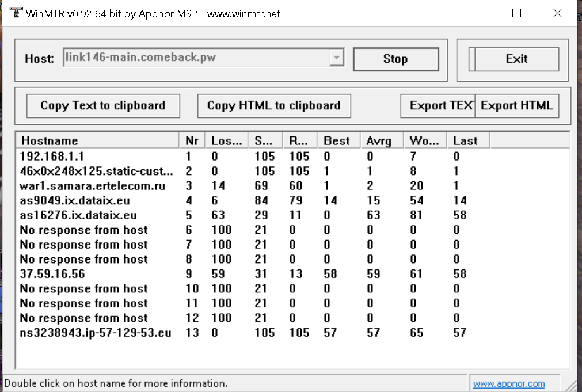Copy Text to clipboard
The height and width of the screenshot is (392, 582).
(103, 106)
